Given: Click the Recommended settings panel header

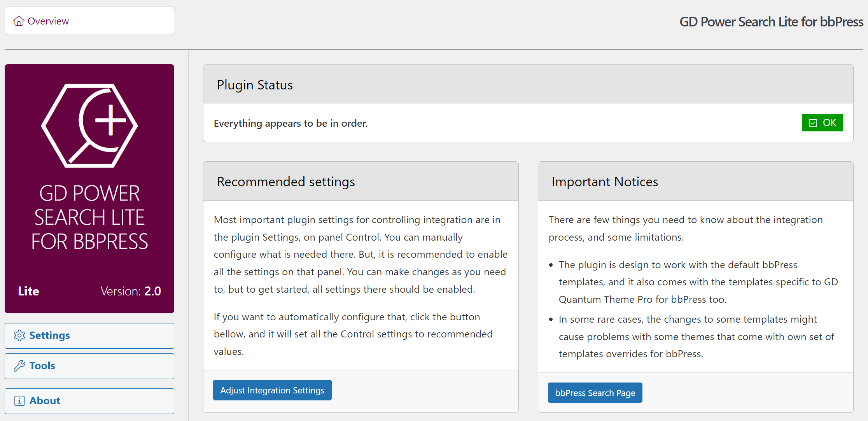Looking at the screenshot, I should pos(360,182).
